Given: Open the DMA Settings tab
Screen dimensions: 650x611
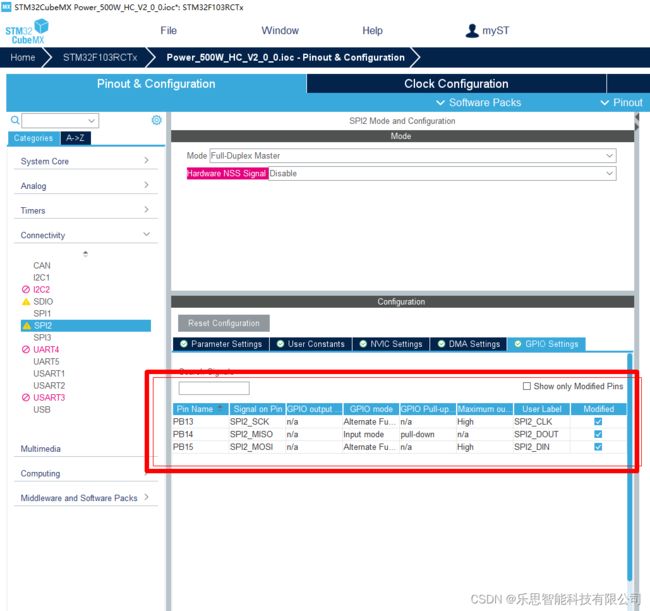Looking at the screenshot, I should tap(469, 344).
